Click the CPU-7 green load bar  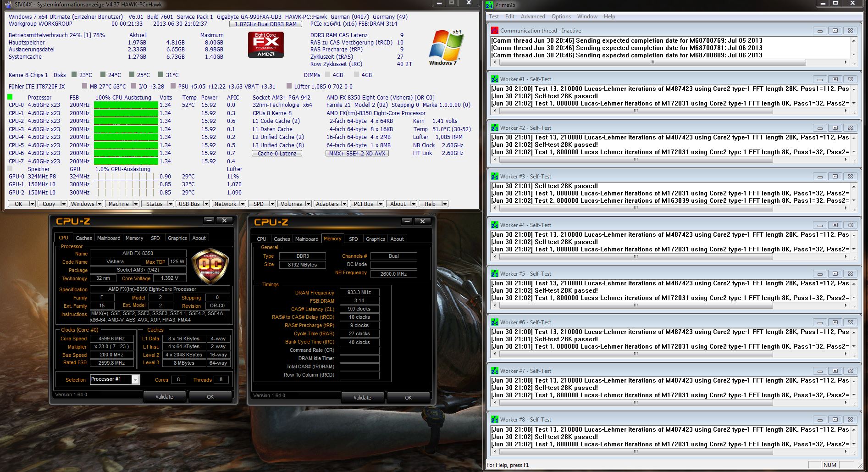pos(126,161)
